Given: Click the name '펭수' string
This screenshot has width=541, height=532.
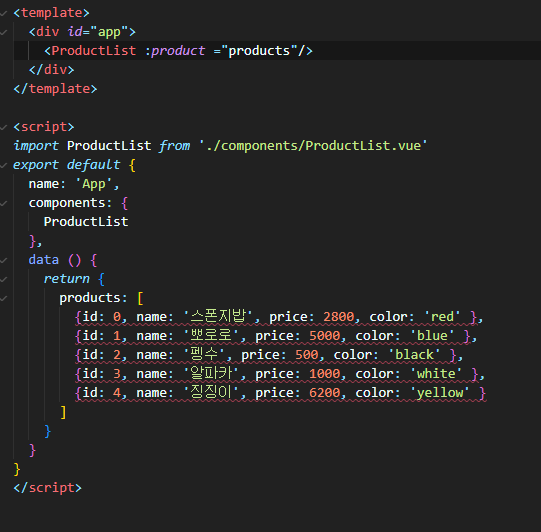Looking at the screenshot, I should coord(204,354).
